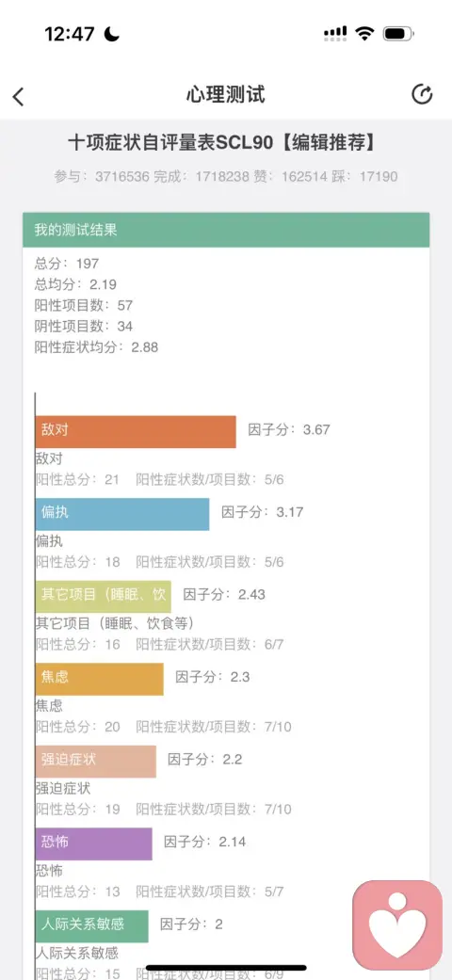Select the orange 焦虑 bar
The width and height of the screenshot is (452, 980).
click(x=100, y=679)
